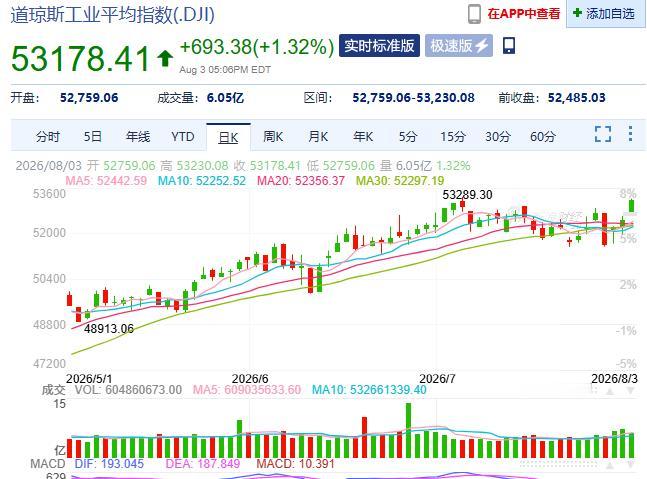
Task: Select the 5日 chart tab
Action: [92, 137]
